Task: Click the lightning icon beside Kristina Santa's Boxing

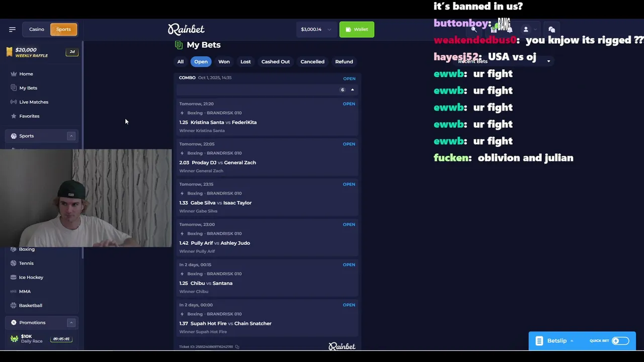Action: pos(182,113)
